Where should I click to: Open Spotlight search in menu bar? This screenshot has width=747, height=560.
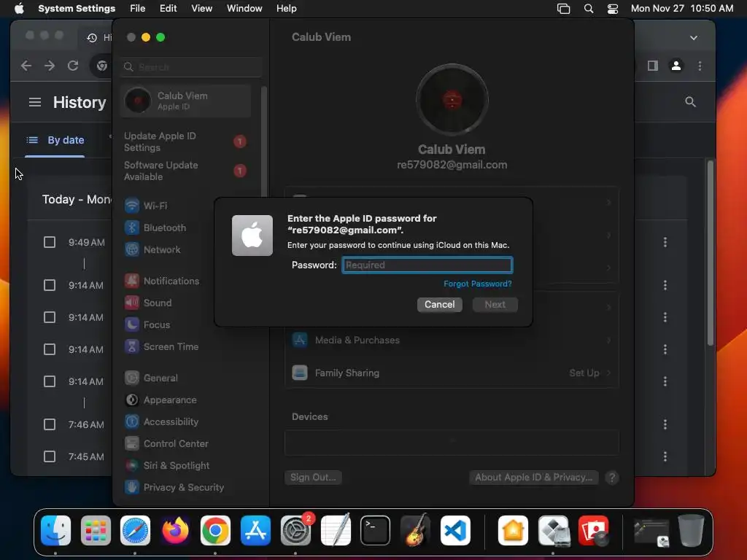(x=589, y=9)
